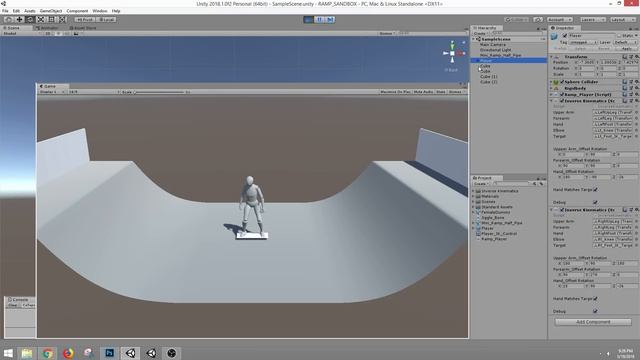
Task: Collapse the Transform component
Action: (x=551, y=57)
